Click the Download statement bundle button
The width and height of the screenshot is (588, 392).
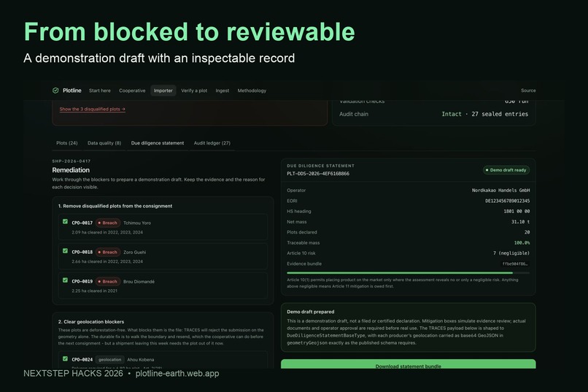(408, 364)
